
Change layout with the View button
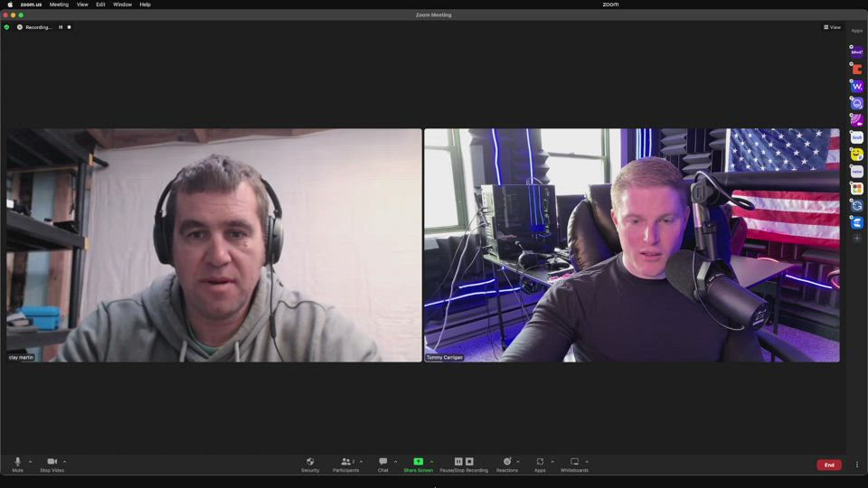(832, 27)
